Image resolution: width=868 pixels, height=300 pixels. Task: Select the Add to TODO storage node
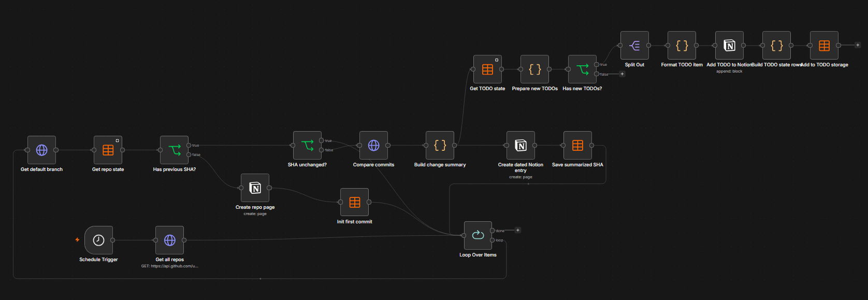pos(824,45)
